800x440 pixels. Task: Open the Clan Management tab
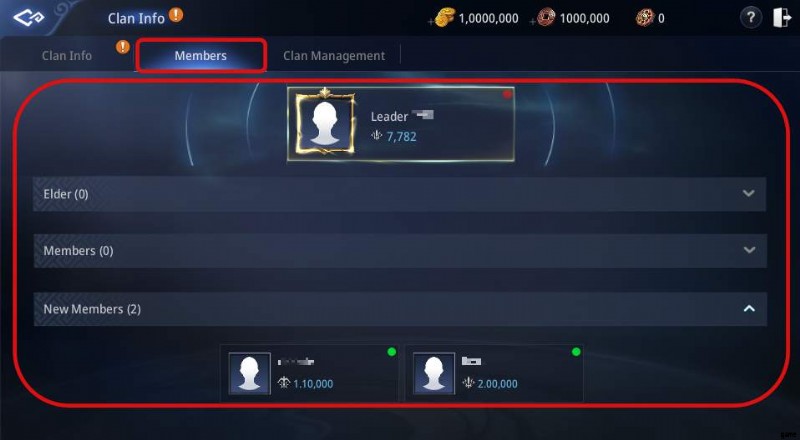click(x=334, y=56)
